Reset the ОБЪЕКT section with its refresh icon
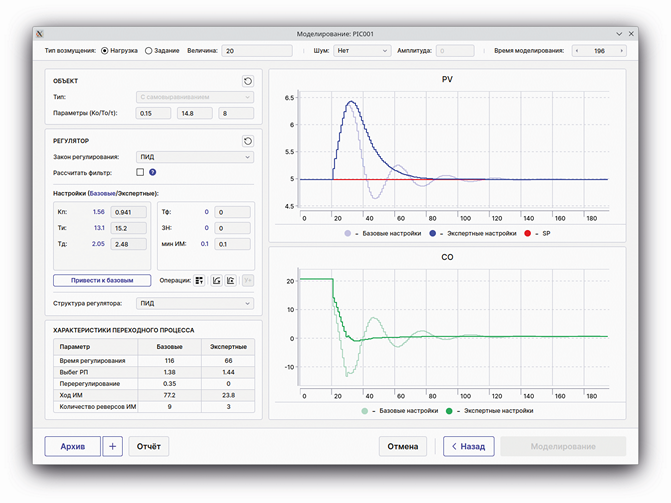The width and height of the screenshot is (671, 503). [x=247, y=81]
